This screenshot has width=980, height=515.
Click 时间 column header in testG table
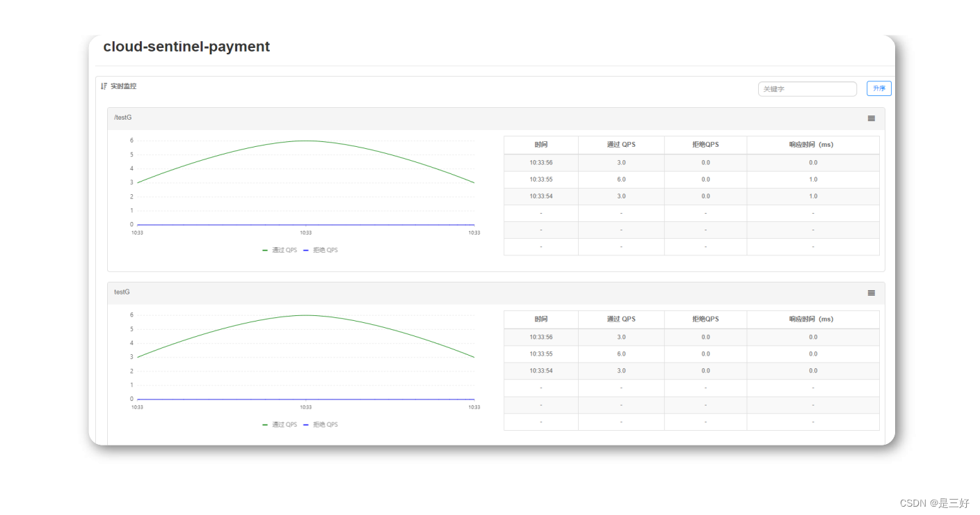coord(541,319)
